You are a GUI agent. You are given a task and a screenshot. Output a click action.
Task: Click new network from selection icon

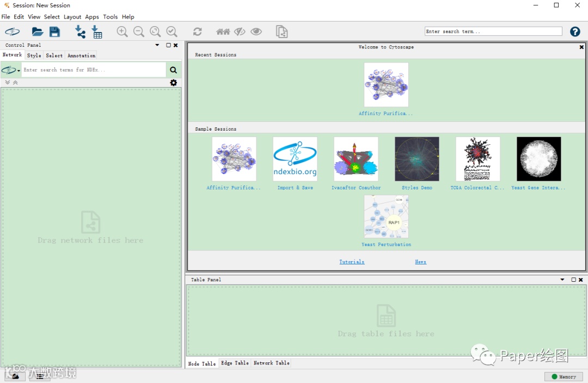(281, 32)
